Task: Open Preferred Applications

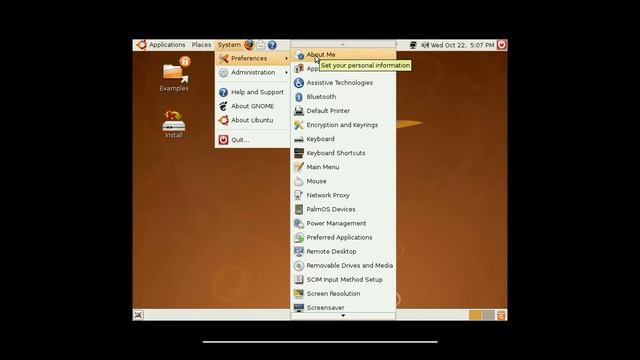Action: [x=343, y=238]
